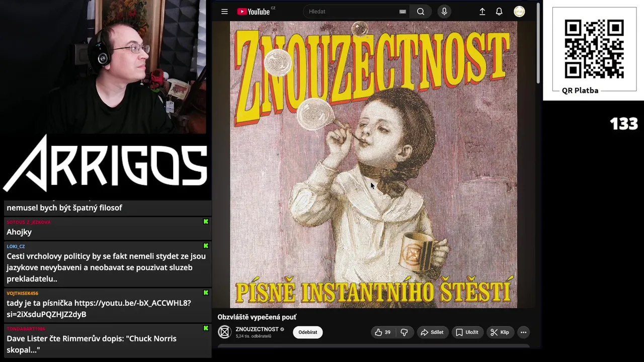The height and width of the screenshot is (362, 644).
Task: Open the notifications bell
Action: [x=499, y=12]
